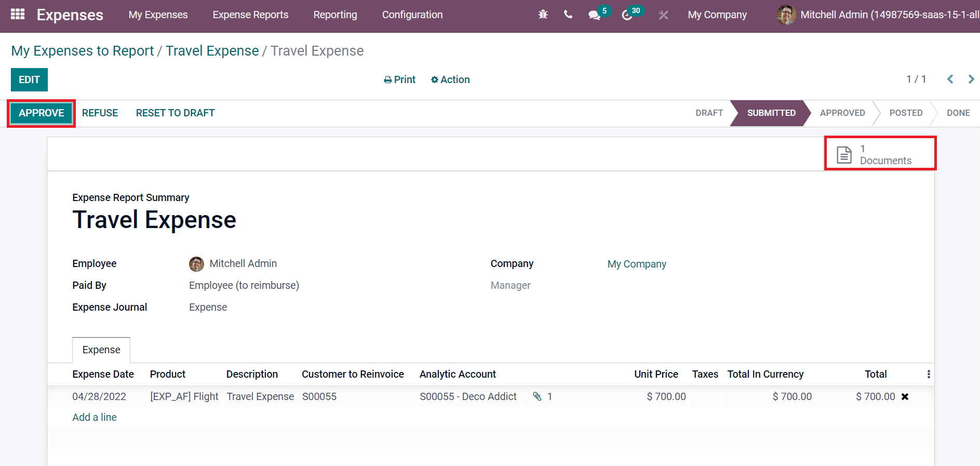Open Expense Reports menu
The width and height of the screenshot is (980, 466).
[x=250, y=15]
